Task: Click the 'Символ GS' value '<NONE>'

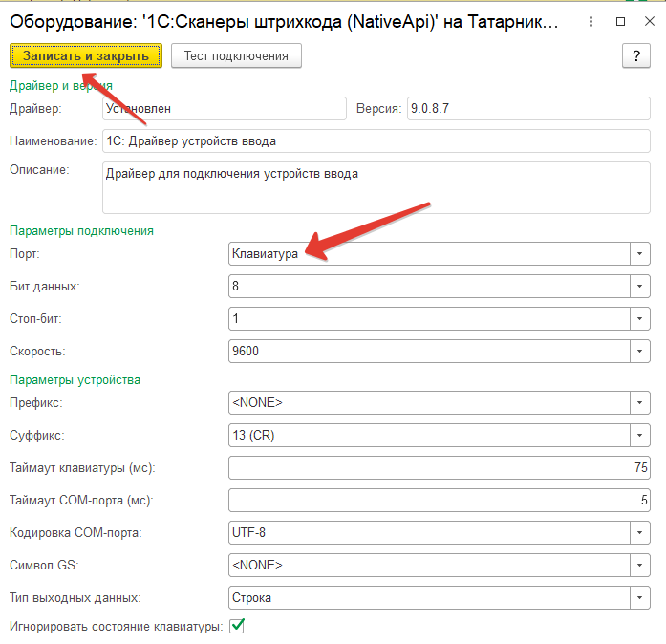Action: [257, 565]
